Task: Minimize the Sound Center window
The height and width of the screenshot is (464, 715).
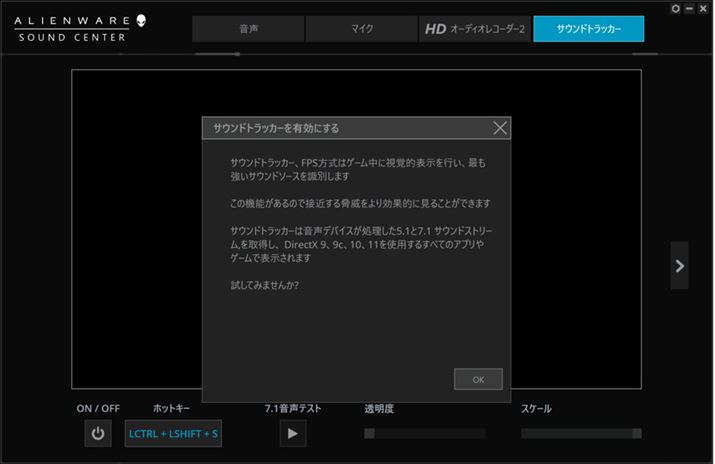Action: pyautogui.click(x=689, y=8)
